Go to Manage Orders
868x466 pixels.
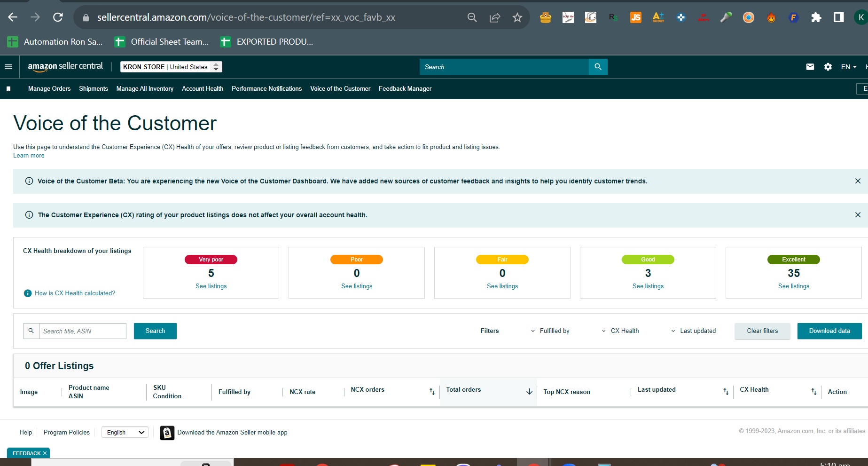pos(49,89)
